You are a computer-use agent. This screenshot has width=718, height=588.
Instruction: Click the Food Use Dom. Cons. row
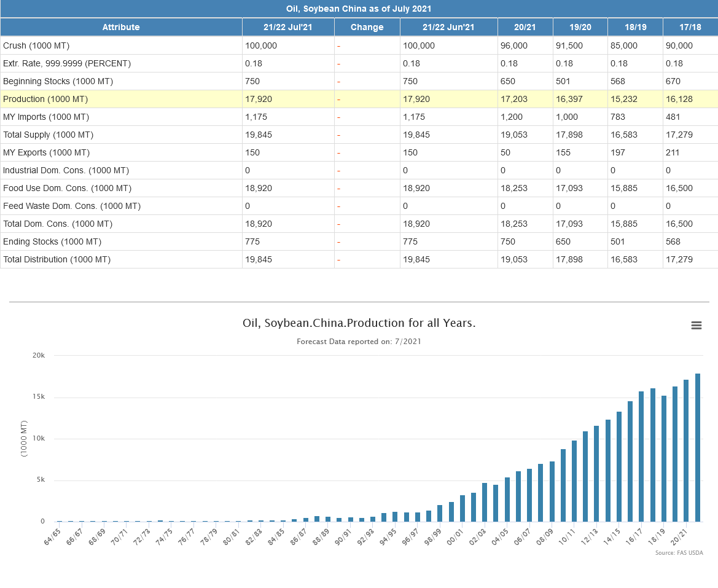click(x=67, y=188)
